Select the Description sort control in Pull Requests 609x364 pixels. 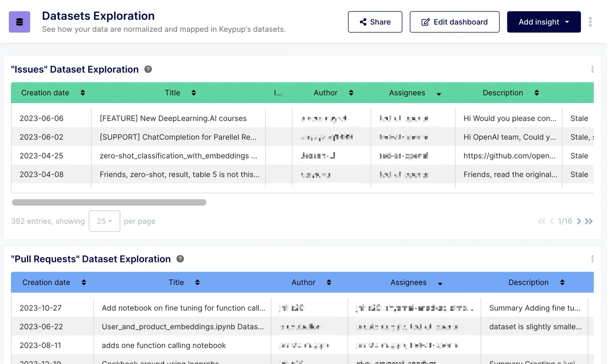coord(562,282)
